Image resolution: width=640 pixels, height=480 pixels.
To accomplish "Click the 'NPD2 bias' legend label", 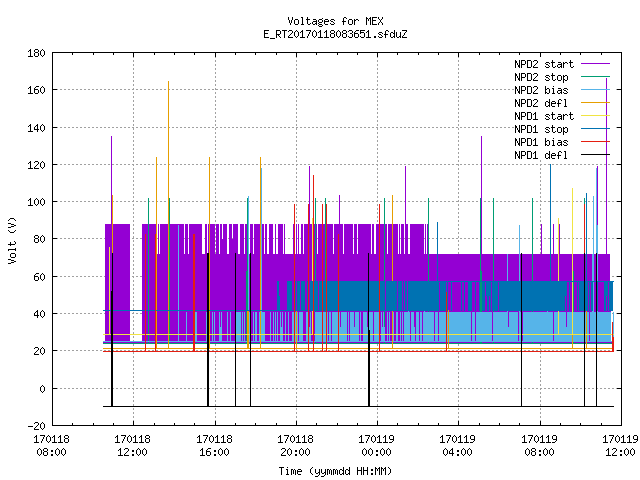I will [541, 90].
